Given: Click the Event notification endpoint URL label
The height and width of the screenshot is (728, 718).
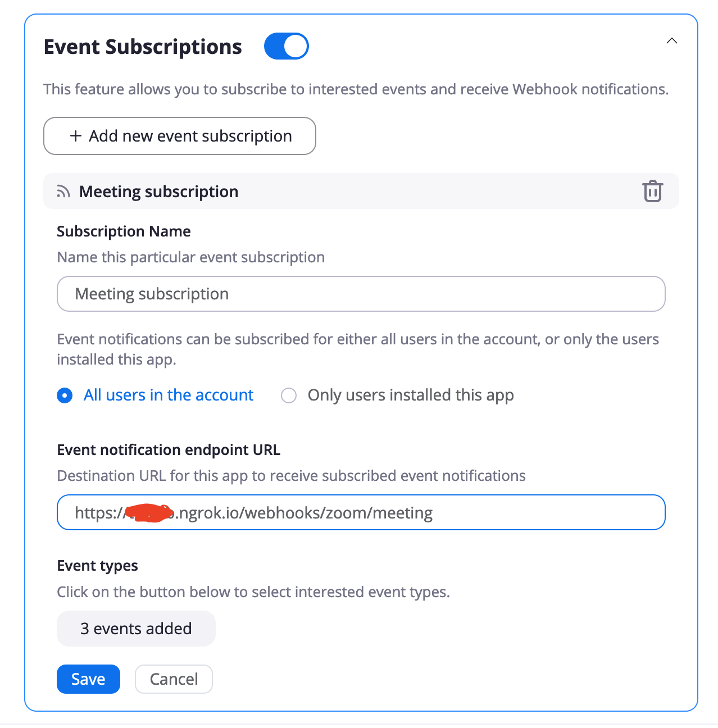Looking at the screenshot, I should tap(169, 449).
